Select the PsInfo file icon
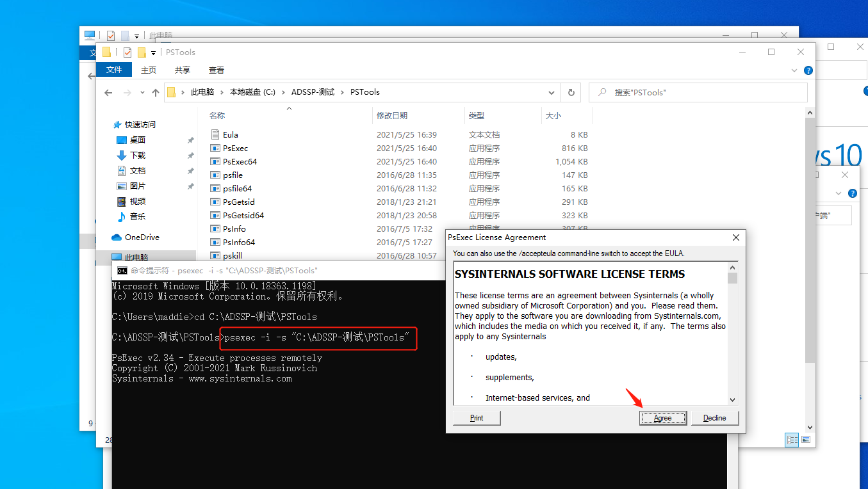 tap(215, 228)
